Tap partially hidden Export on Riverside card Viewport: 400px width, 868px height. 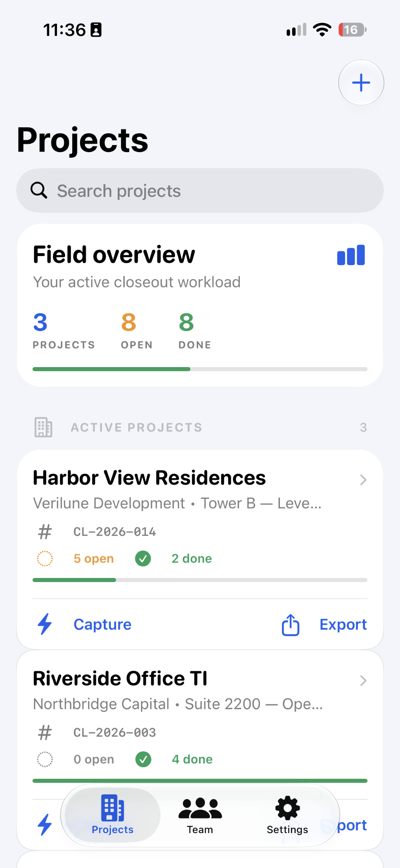(x=352, y=825)
